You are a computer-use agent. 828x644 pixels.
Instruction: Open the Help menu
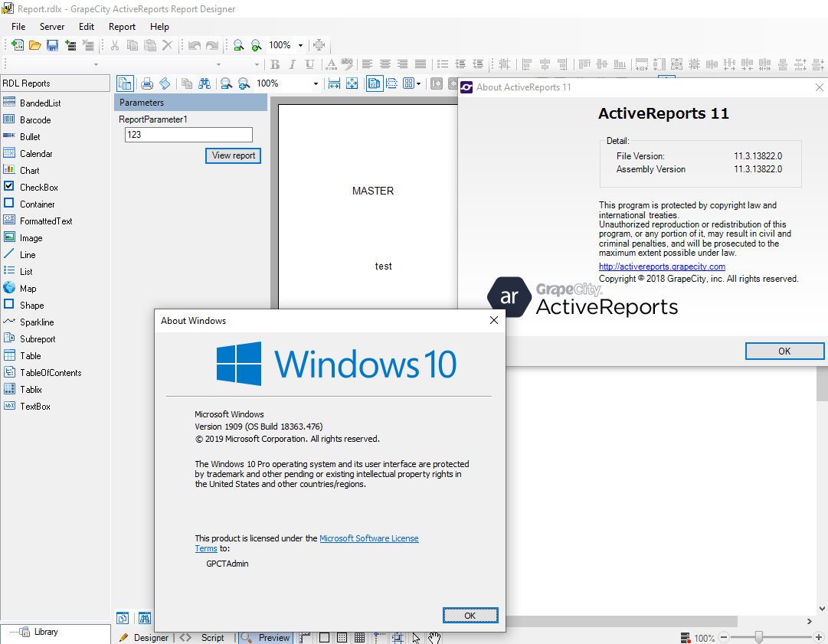click(x=159, y=26)
